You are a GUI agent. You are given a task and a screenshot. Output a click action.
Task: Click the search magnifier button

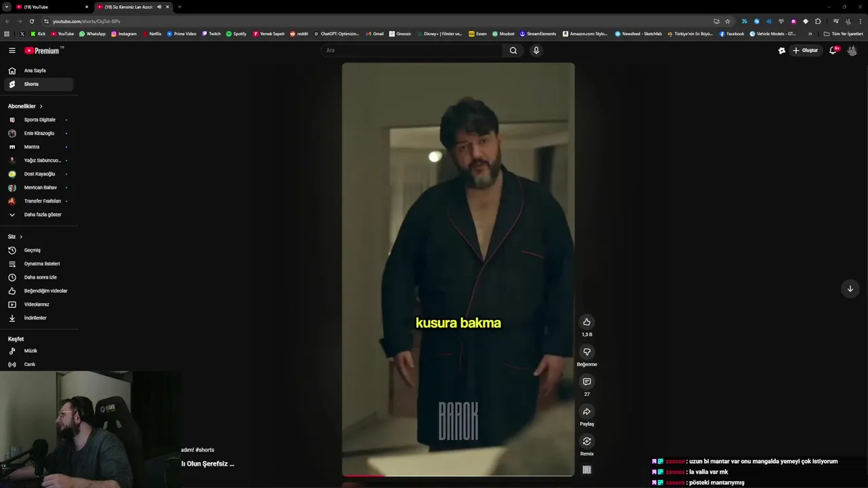pos(513,50)
